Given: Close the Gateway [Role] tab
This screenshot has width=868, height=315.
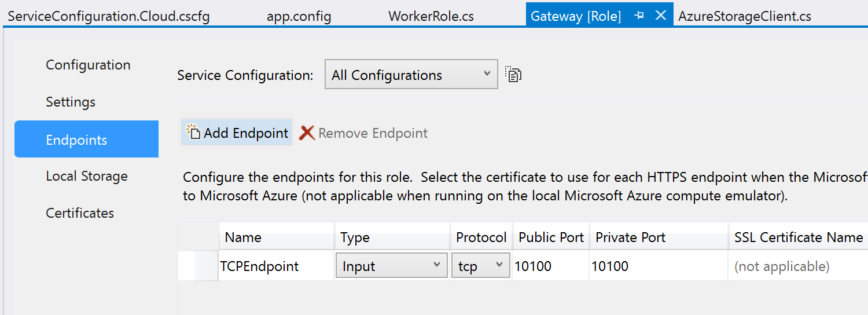Looking at the screenshot, I should 660,16.
